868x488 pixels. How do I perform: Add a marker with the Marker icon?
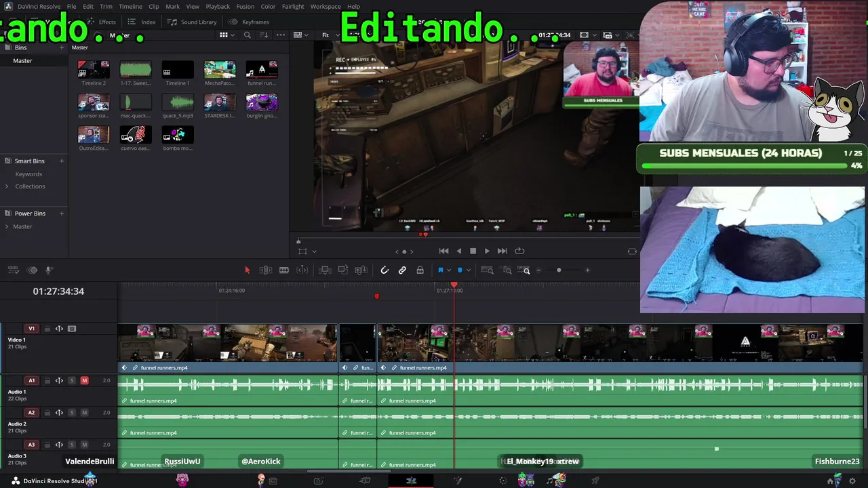(460, 270)
